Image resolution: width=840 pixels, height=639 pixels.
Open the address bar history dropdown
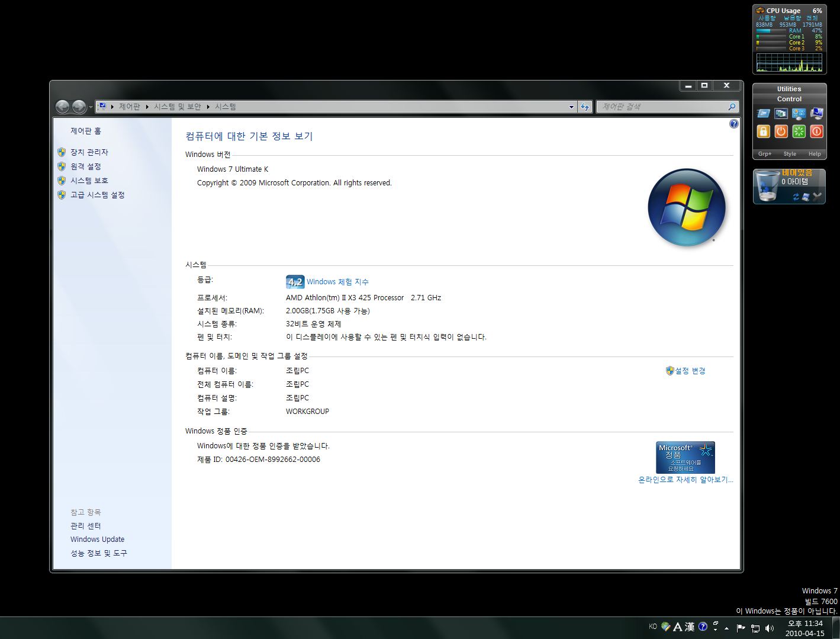pos(571,107)
